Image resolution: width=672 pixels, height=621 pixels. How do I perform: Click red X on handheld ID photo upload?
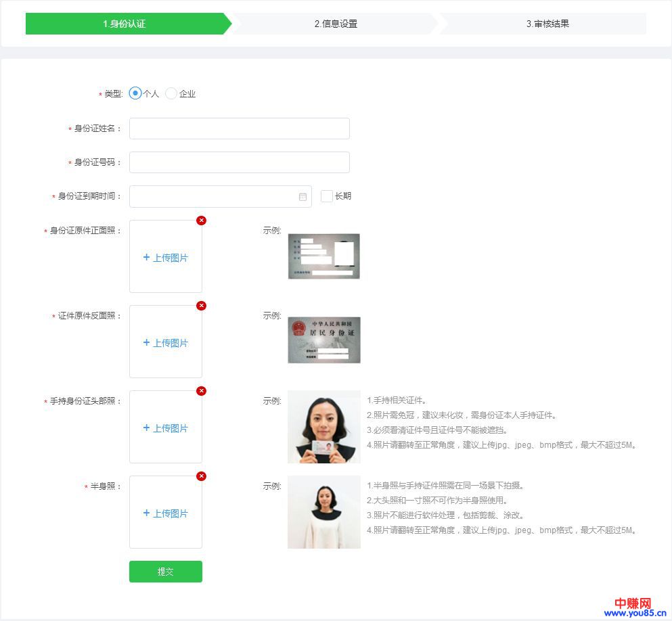click(x=201, y=391)
